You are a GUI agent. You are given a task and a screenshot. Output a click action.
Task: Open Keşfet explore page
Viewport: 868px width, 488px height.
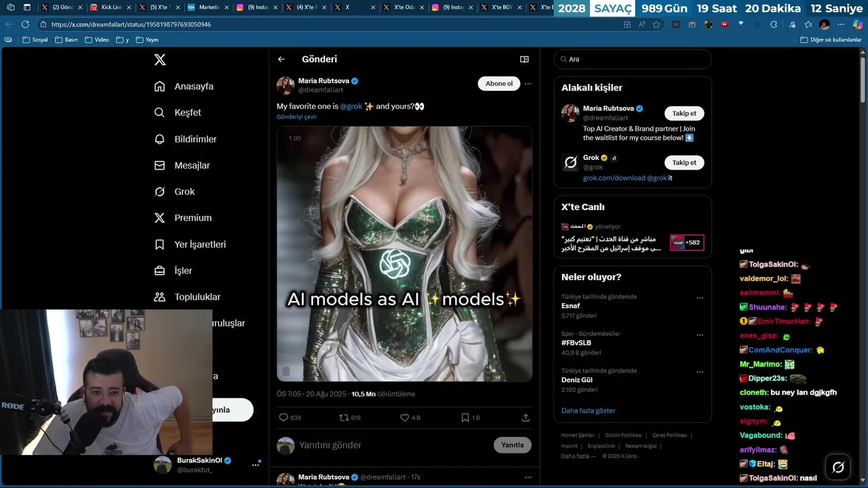pos(178,113)
